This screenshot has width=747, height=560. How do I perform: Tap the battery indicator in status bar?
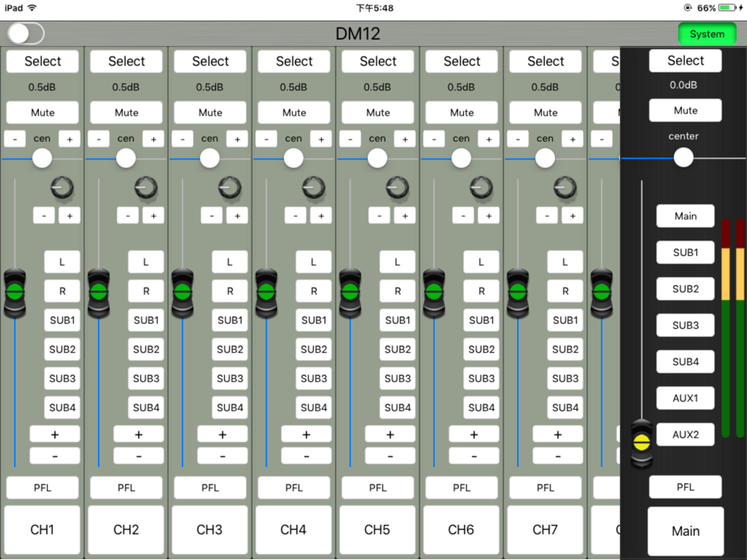click(728, 7)
